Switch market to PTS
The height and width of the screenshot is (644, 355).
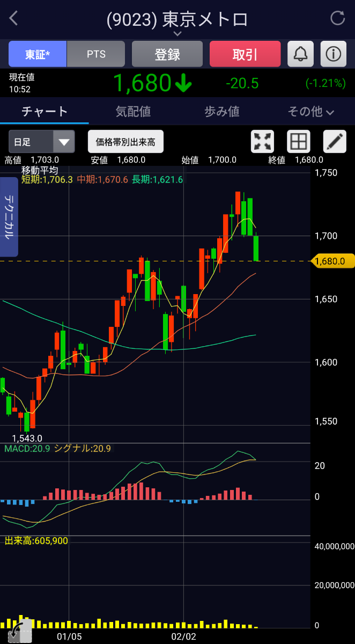coord(96,54)
